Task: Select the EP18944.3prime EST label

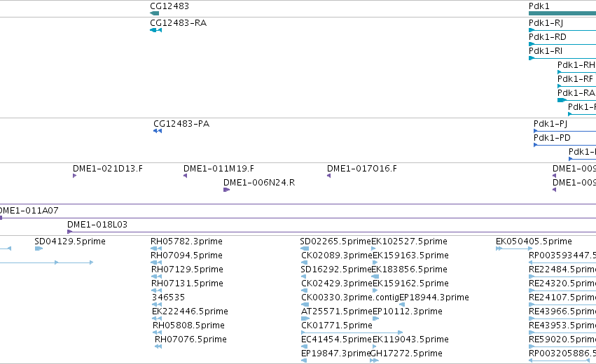Action: coord(434,297)
